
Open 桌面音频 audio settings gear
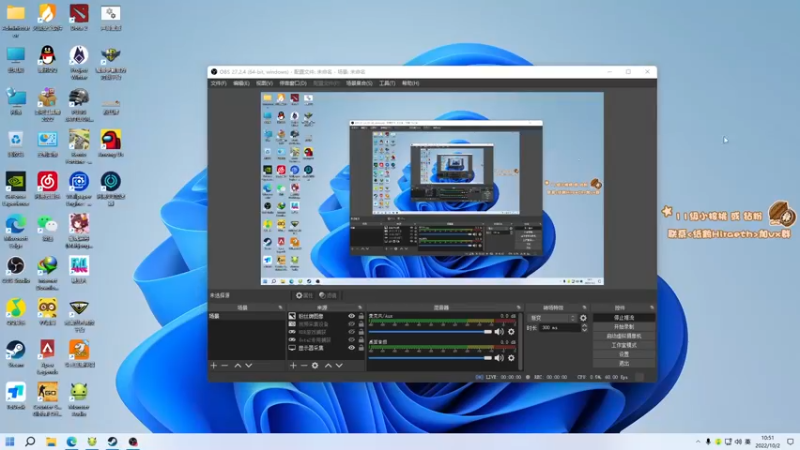click(511, 358)
